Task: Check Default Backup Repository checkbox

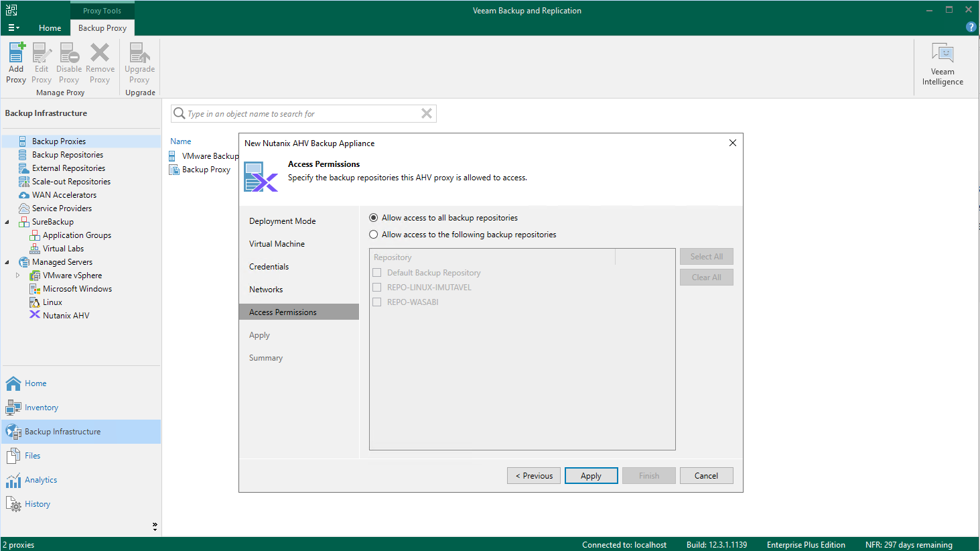Action: pos(377,273)
